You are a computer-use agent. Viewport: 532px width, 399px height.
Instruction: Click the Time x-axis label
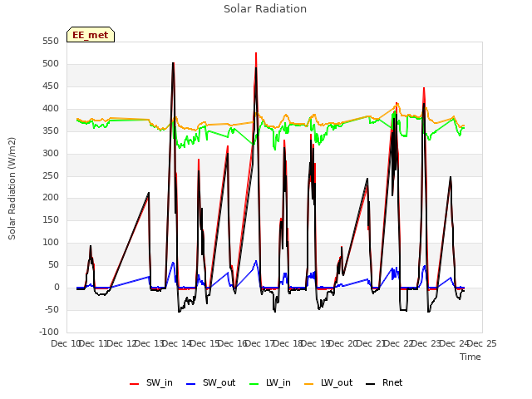(470, 357)
